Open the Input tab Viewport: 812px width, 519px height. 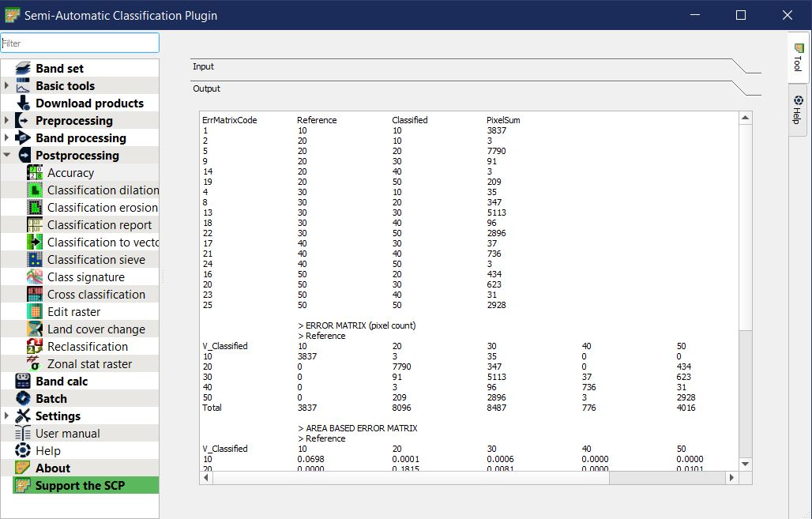[204, 67]
